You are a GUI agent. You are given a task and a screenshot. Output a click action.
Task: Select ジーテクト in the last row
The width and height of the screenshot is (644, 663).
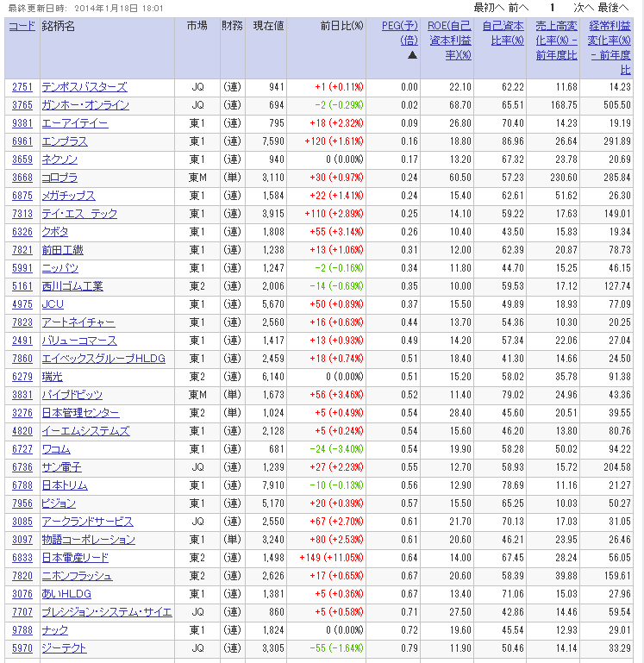coord(64,648)
